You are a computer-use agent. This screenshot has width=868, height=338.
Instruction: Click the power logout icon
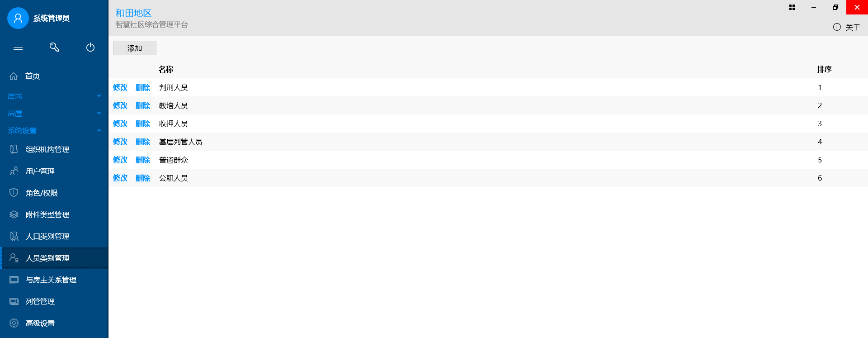(x=90, y=47)
